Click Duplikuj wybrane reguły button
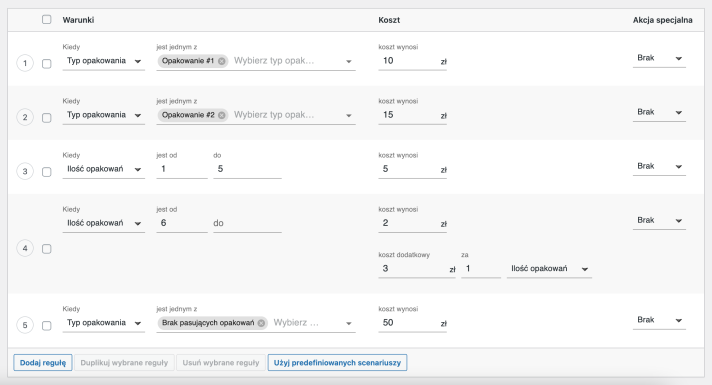 point(124,363)
